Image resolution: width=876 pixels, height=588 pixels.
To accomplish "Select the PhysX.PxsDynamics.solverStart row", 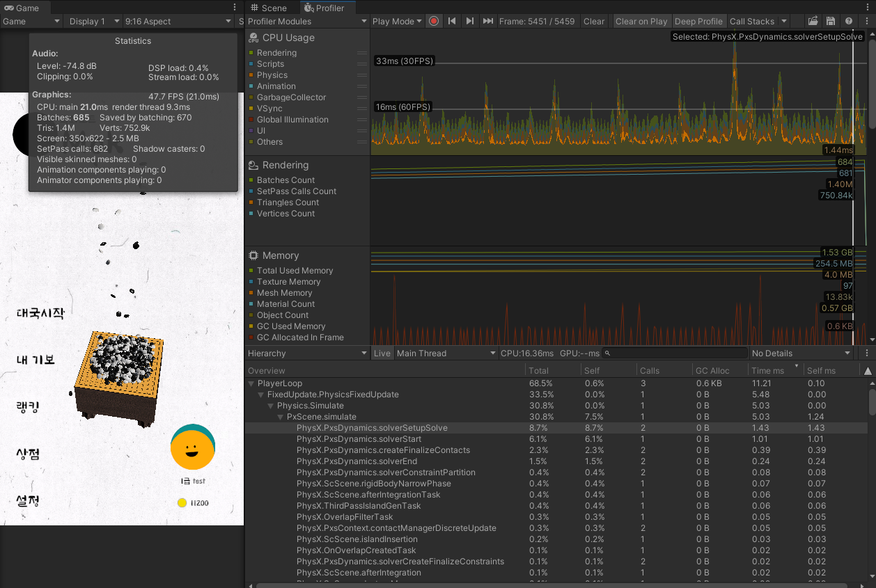I will tap(556, 439).
